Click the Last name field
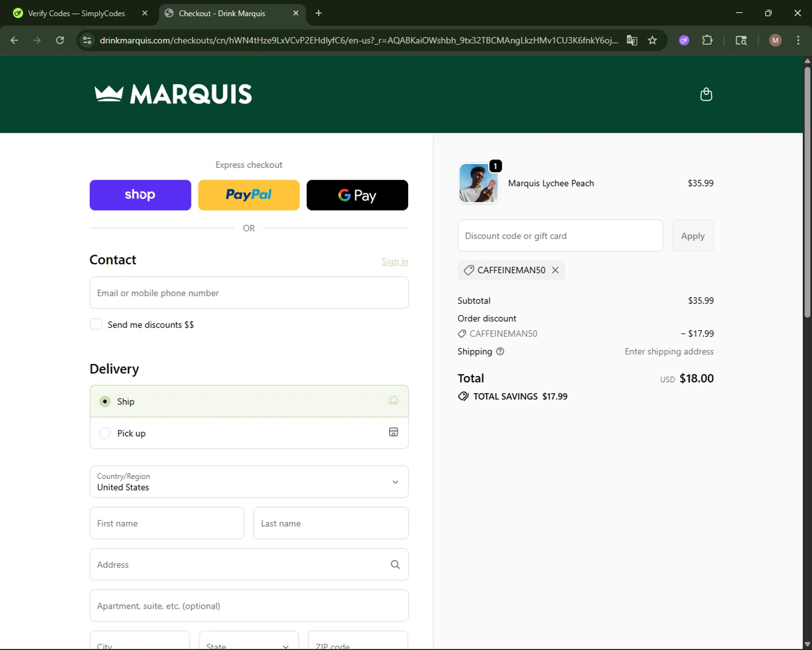Image resolution: width=812 pixels, height=650 pixels. pos(331,523)
